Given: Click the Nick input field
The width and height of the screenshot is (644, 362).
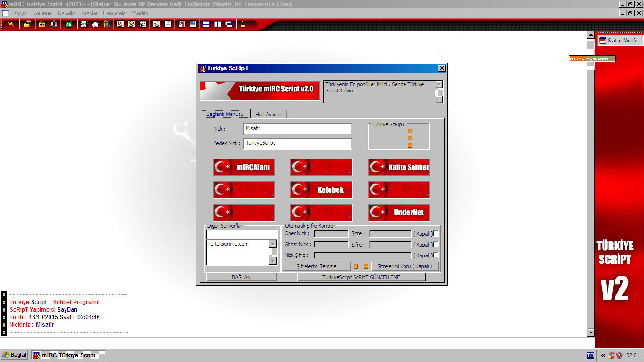Looking at the screenshot, I should 297,129.
